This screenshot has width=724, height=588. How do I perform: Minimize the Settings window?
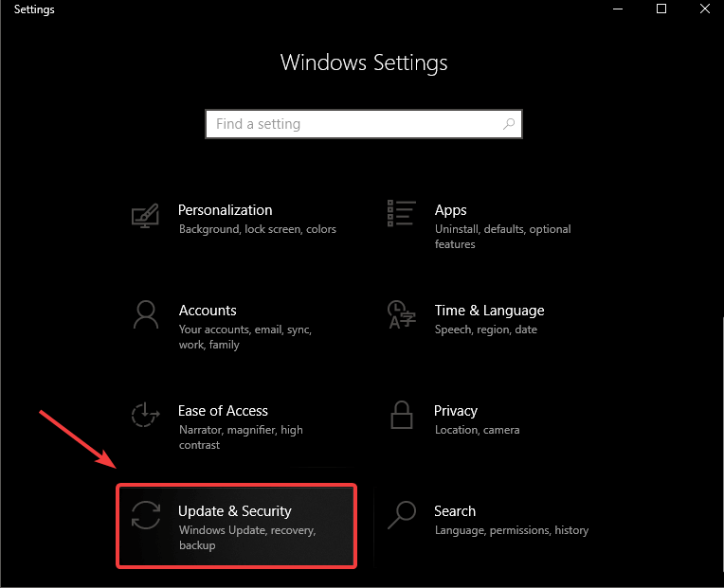tap(617, 9)
